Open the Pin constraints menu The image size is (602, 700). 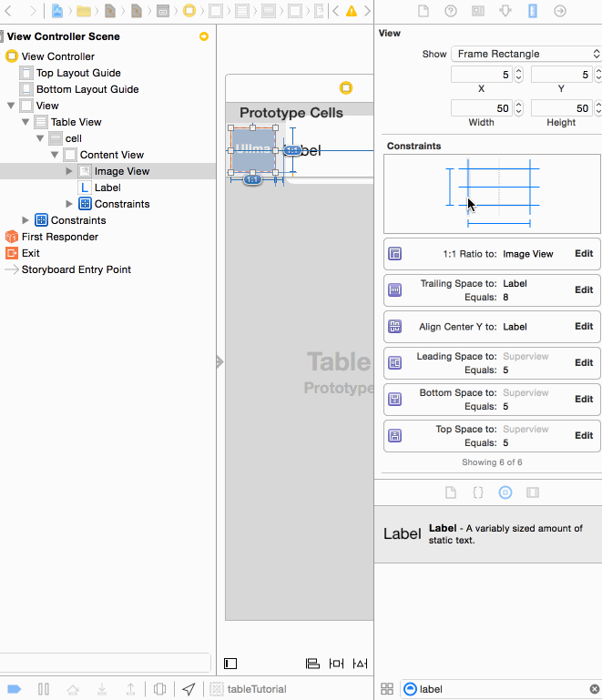click(x=336, y=664)
